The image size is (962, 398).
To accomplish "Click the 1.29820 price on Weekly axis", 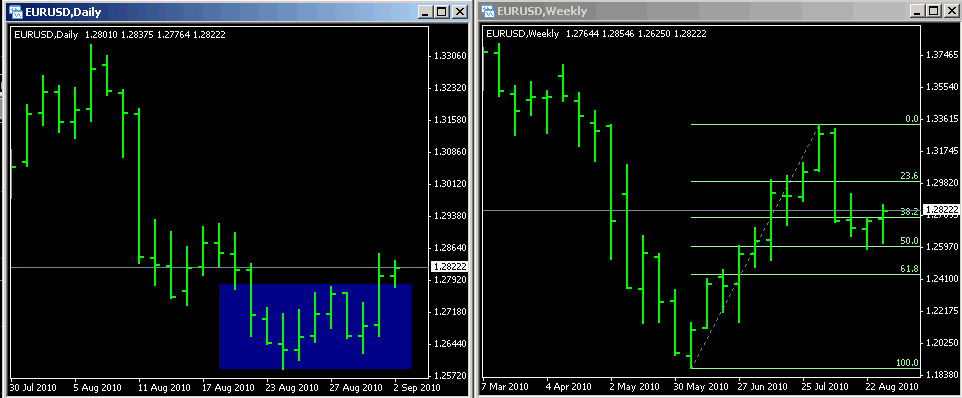I will [x=941, y=183].
